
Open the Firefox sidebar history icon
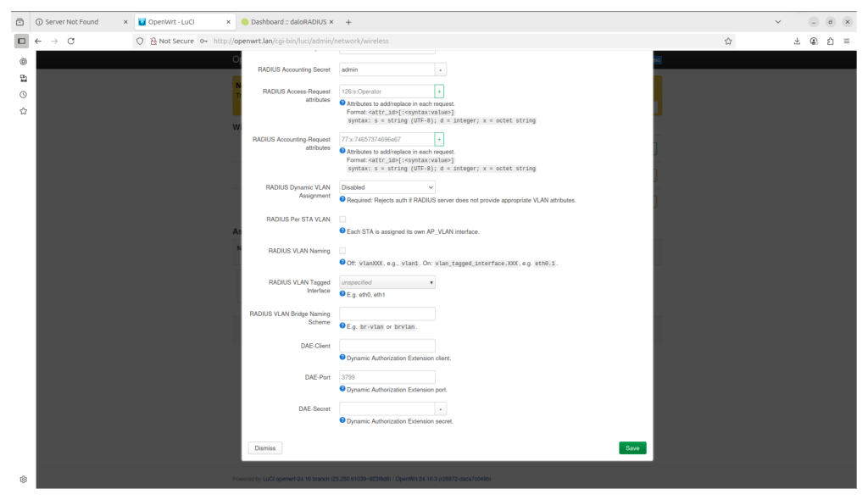[23, 94]
